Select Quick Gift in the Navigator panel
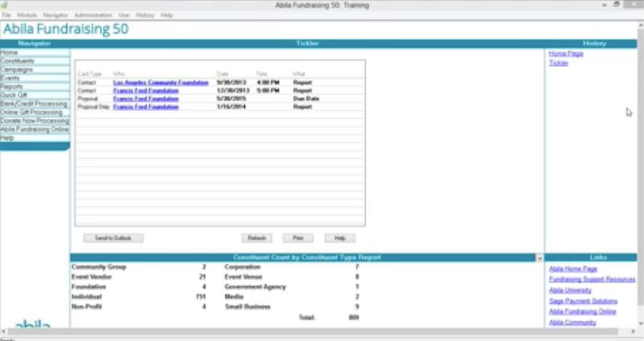 (35, 95)
